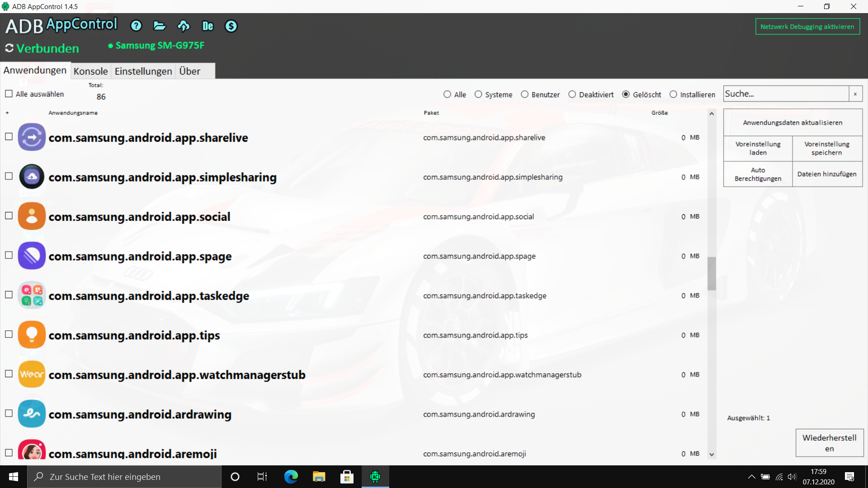Open Windows Start menu
The image size is (868, 488).
coord(14,477)
